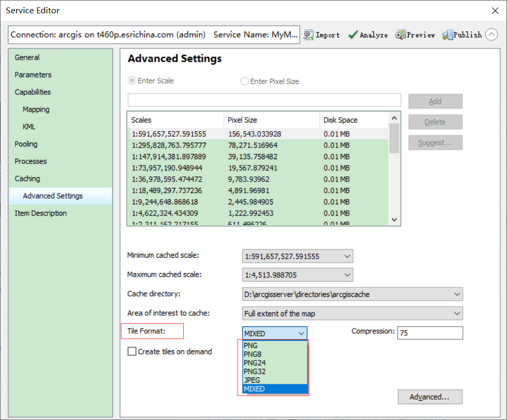Screen dimensions: 507x420
Task: Click the Compression value field
Action: [430, 333]
